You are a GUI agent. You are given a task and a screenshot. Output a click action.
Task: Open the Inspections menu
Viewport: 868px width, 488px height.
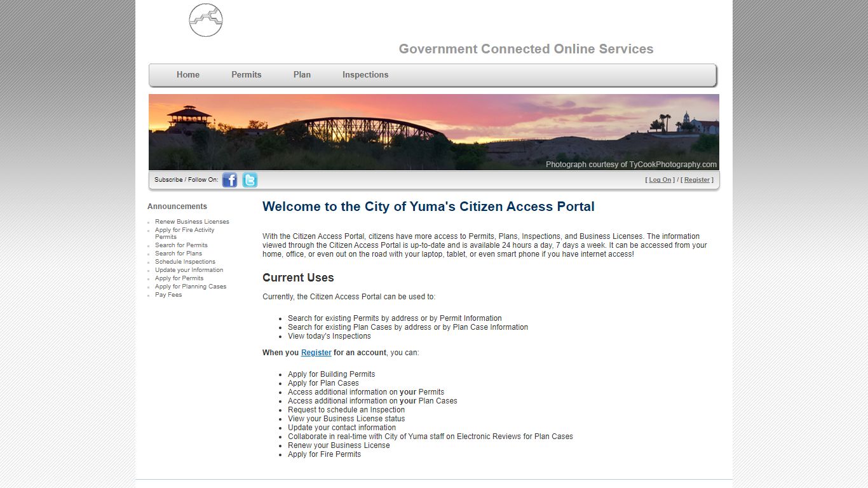pyautogui.click(x=365, y=74)
